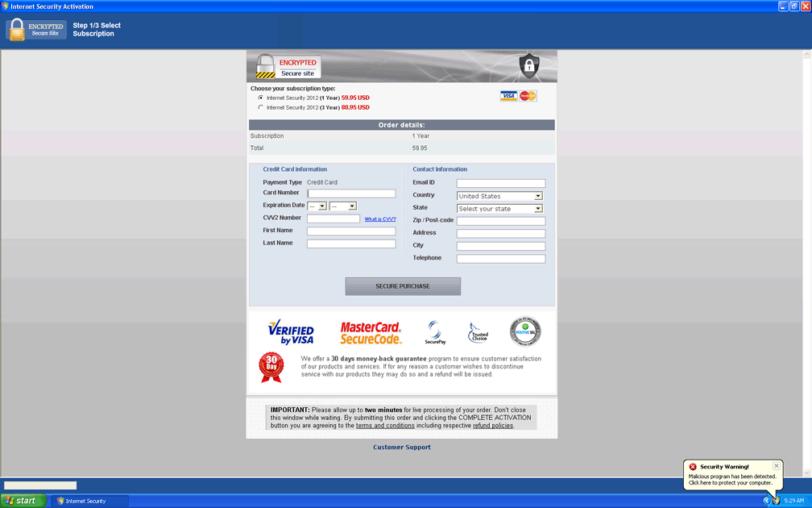
Task: Click the Trusted Choice badge
Action: [x=478, y=331]
